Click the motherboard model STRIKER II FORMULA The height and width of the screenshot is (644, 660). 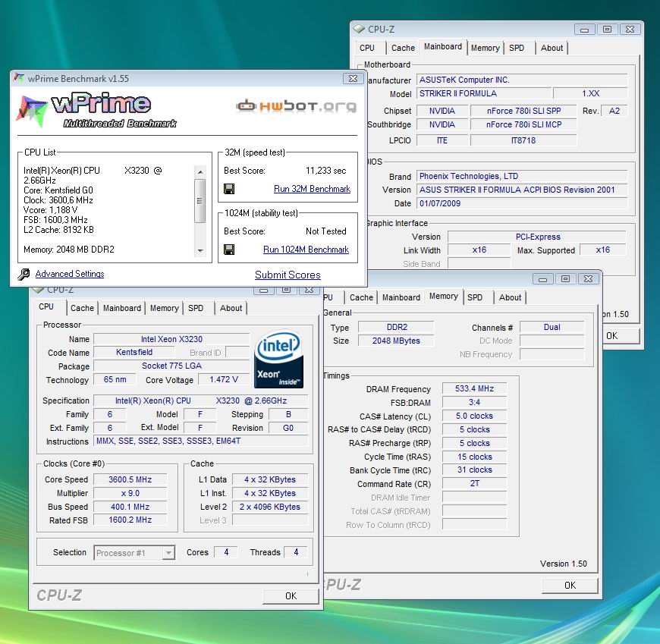click(484, 93)
